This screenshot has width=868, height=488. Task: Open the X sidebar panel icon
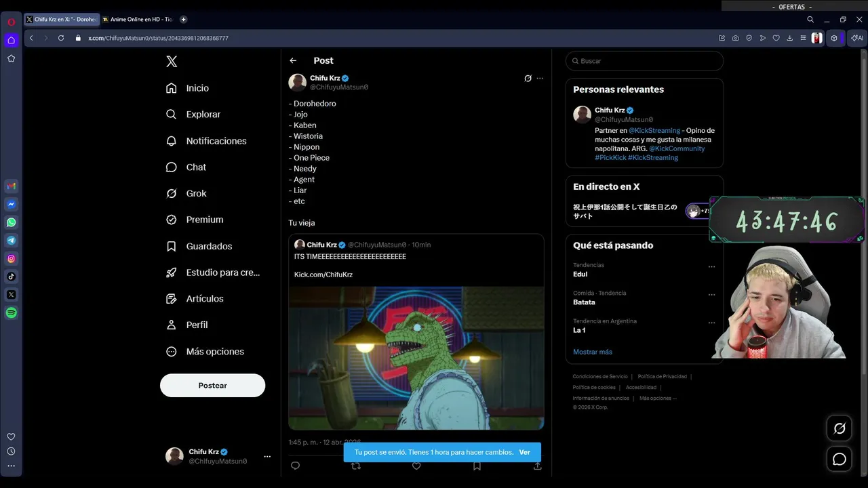tap(11, 295)
